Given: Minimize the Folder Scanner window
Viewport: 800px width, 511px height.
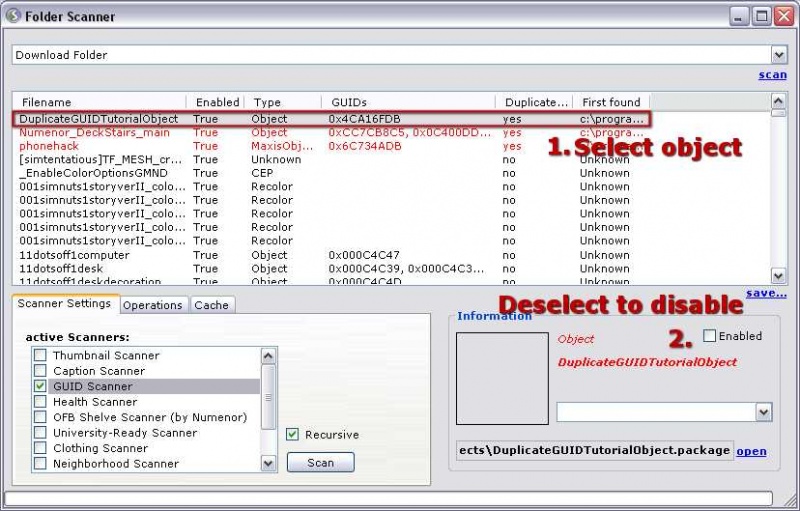Looking at the screenshot, I should tap(738, 17).
